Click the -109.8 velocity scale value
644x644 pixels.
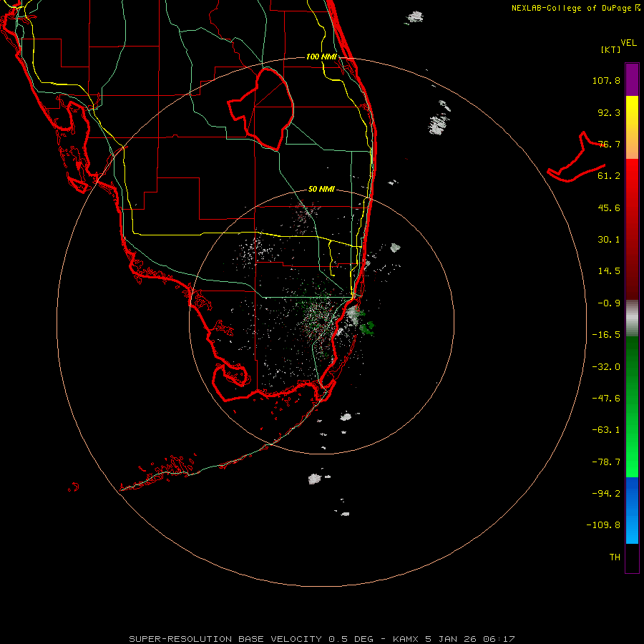pos(603,525)
